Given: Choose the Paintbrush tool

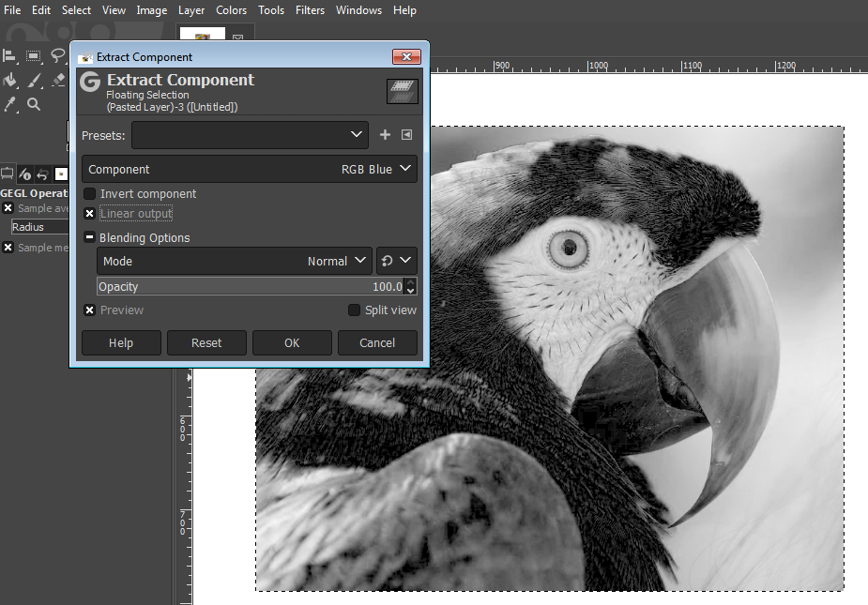Looking at the screenshot, I should 34,81.
